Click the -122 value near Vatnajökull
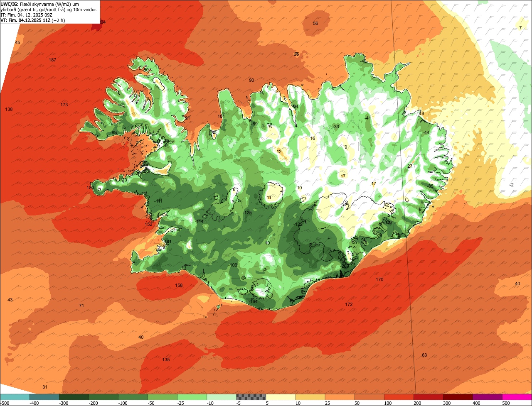Screen dimensions: 532x406 point(298,224)
